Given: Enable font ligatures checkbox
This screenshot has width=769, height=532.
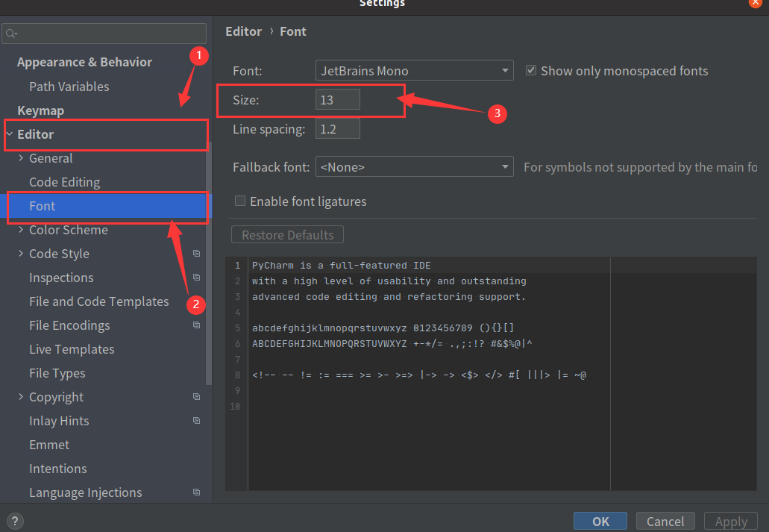Looking at the screenshot, I should (240, 201).
